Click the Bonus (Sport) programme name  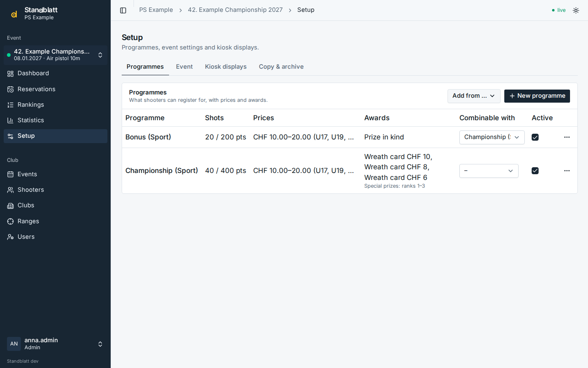pyautogui.click(x=148, y=137)
